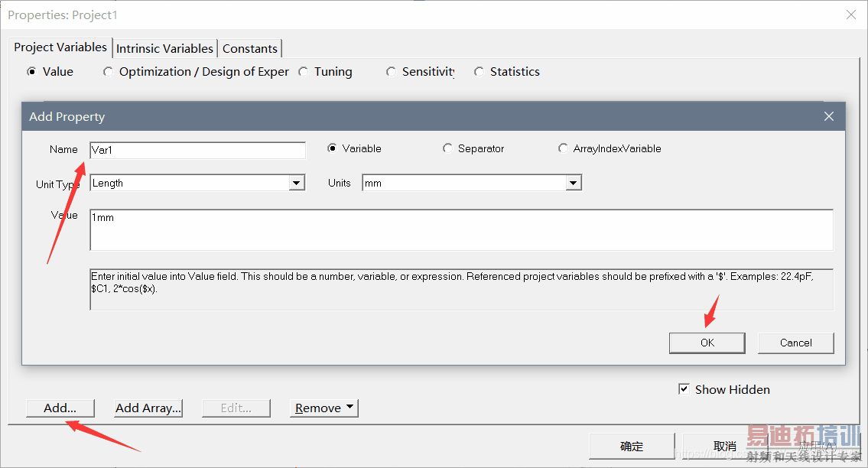
Task: Focus the Name text field
Action: click(197, 150)
